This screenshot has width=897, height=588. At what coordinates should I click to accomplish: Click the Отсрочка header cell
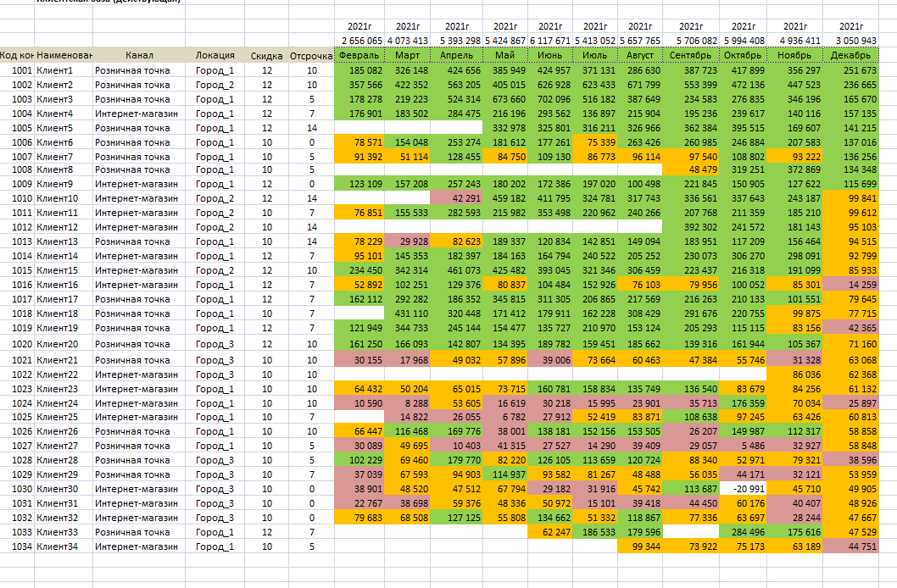tap(311, 55)
